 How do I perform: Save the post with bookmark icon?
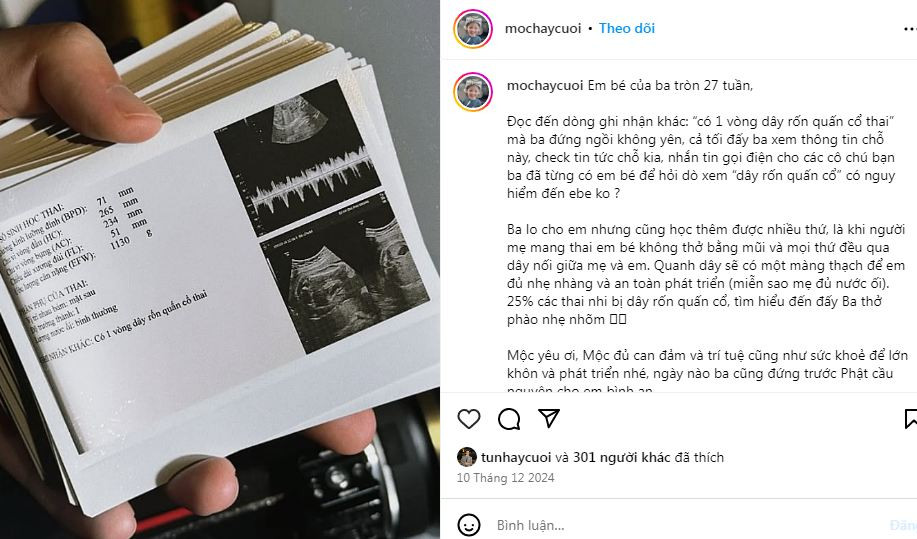[x=911, y=419]
